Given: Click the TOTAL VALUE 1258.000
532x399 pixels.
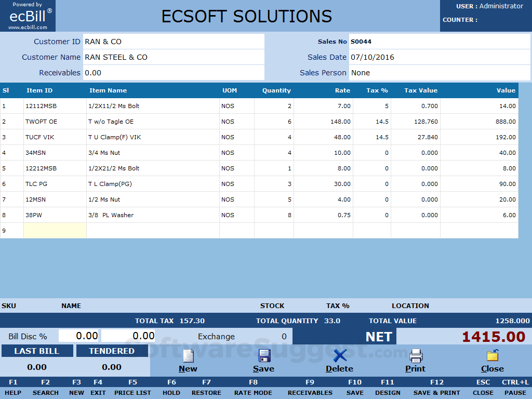Looking at the screenshot, I should point(512,321).
